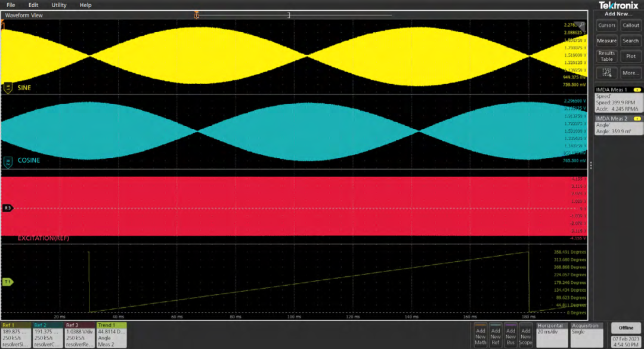Click the Add New Math button
Image resolution: width=644 pixels, height=349 pixels.
(x=481, y=336)
